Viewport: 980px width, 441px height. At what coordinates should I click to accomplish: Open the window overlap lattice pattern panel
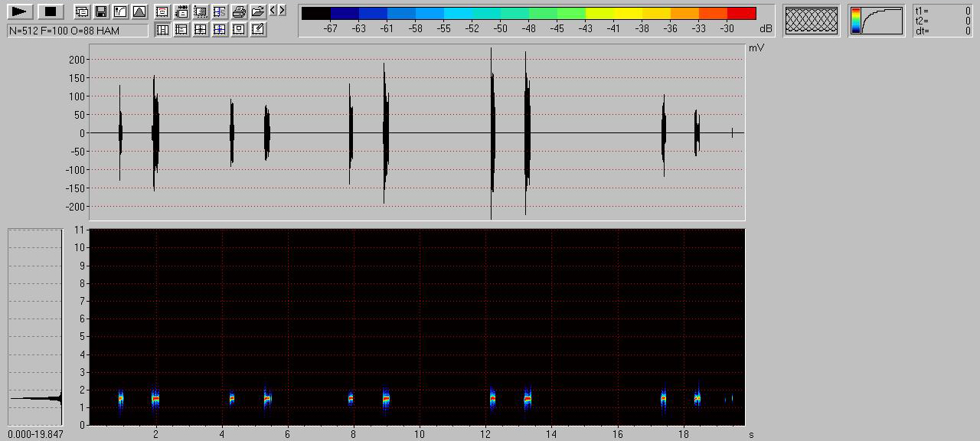tap(811, 21)
